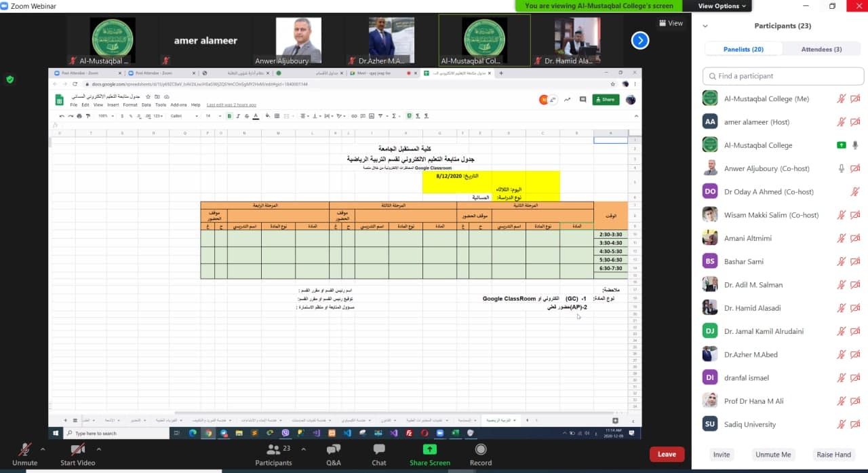Open the fill color picker in Sheets
The width and height of the screenshot is (868, 473).
[x=269, y=116]
